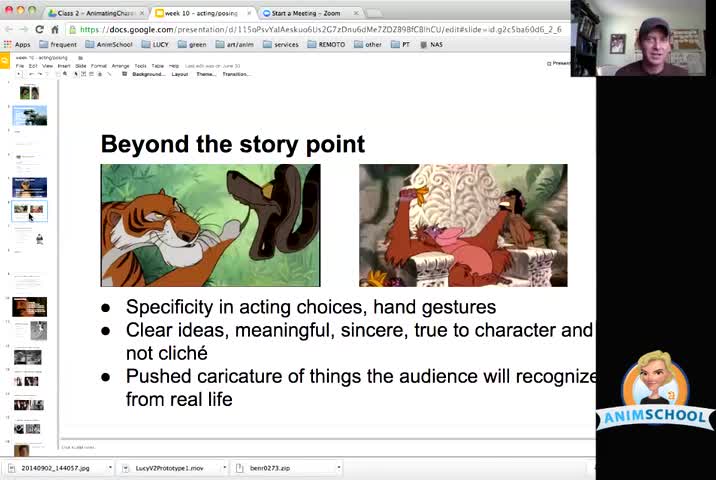Select the tiger and snake image

(211, 226)
